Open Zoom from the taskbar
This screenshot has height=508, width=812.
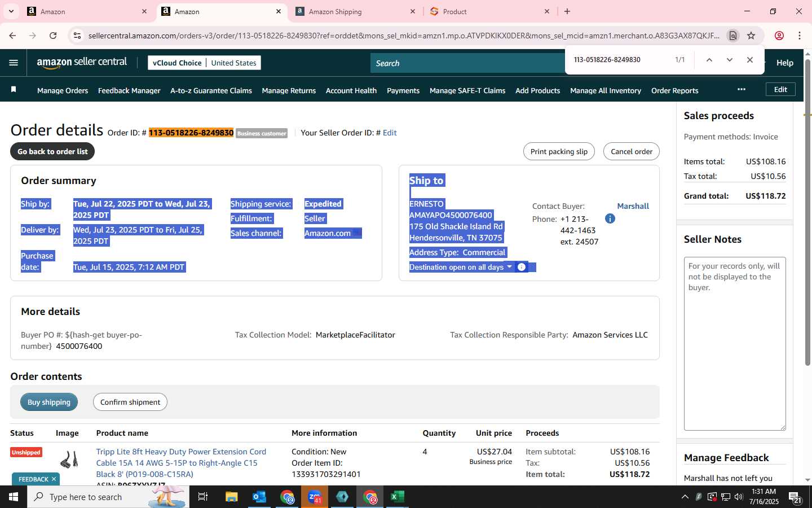tap(315, 497)
